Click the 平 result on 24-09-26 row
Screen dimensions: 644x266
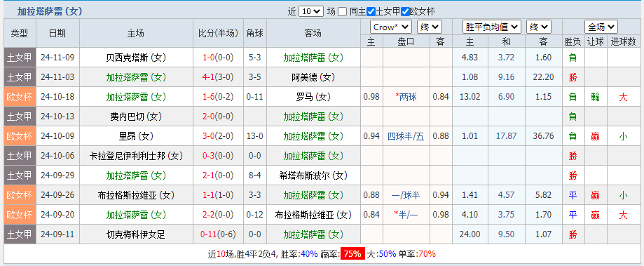coord(573,195)
